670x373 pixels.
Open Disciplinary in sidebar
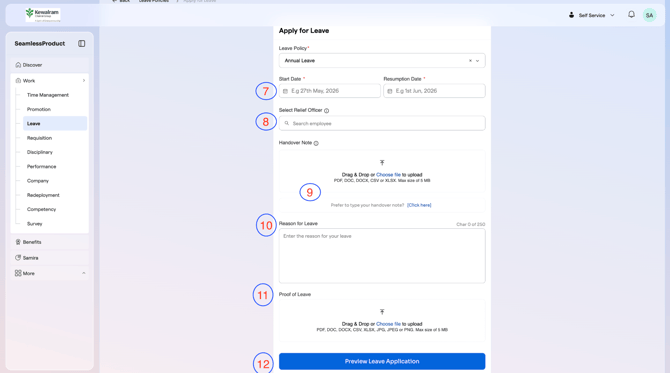point(40,152)
